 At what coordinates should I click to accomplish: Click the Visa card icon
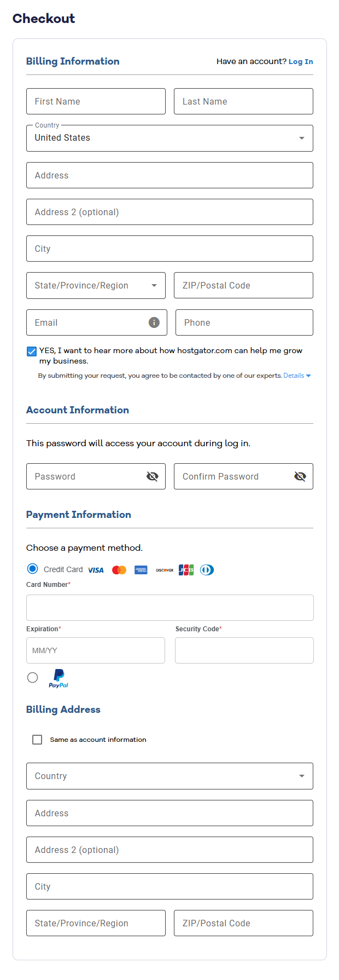pos(96,569)
